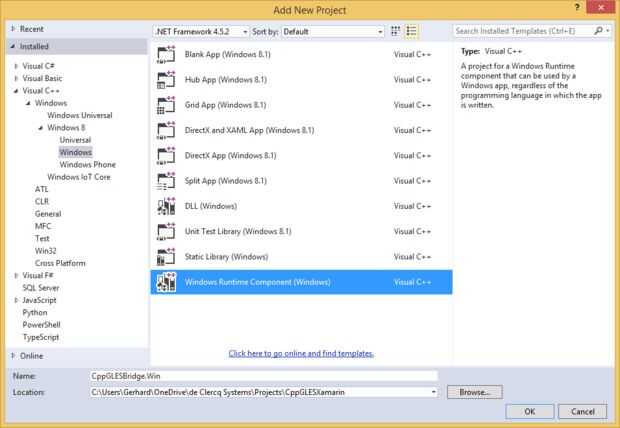620x428 pixels.
Task: Click the DirectX App template icon
Action: pos(166,156)
